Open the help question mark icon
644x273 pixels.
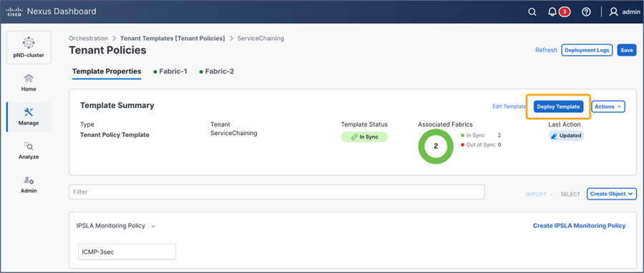[x=587, y=12]
